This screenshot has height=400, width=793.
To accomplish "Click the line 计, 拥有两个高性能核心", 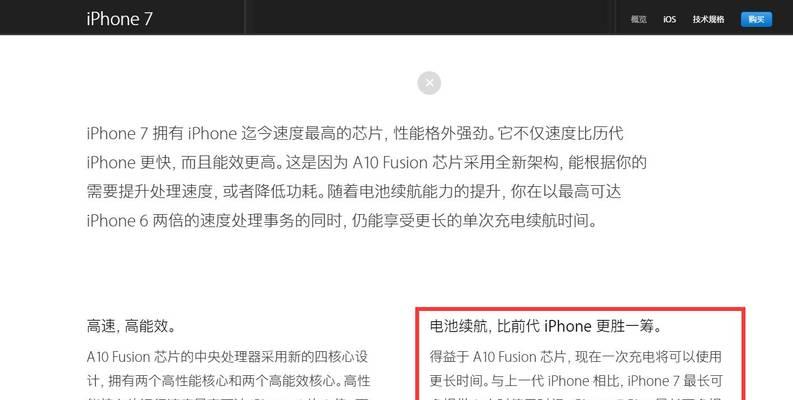I will (x=229, y=380).
